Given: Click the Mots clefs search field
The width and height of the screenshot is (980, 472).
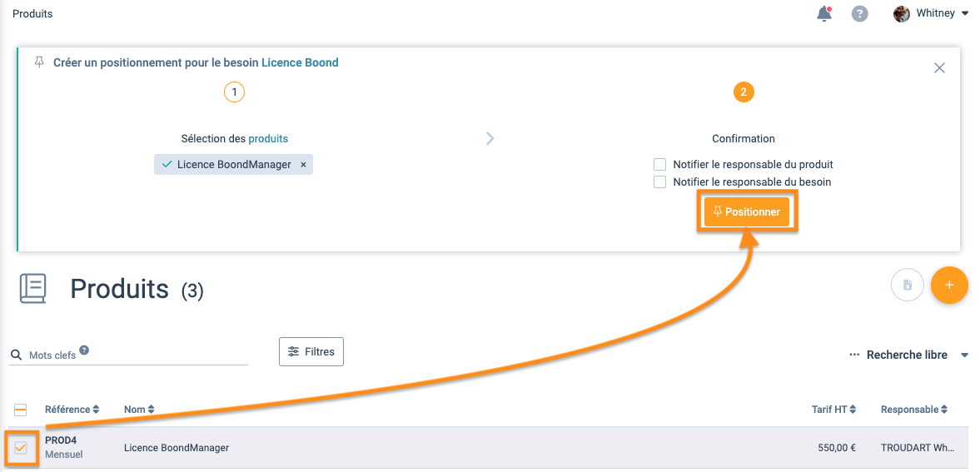Looking at the screenshot, I should (x=133, y=355).
